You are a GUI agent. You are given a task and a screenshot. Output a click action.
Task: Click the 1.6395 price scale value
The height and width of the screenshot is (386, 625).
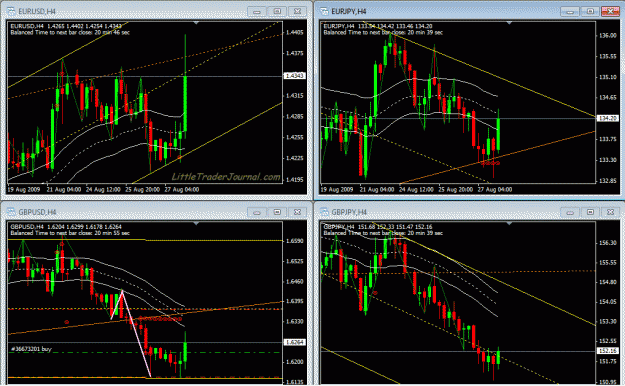(295, 301)
